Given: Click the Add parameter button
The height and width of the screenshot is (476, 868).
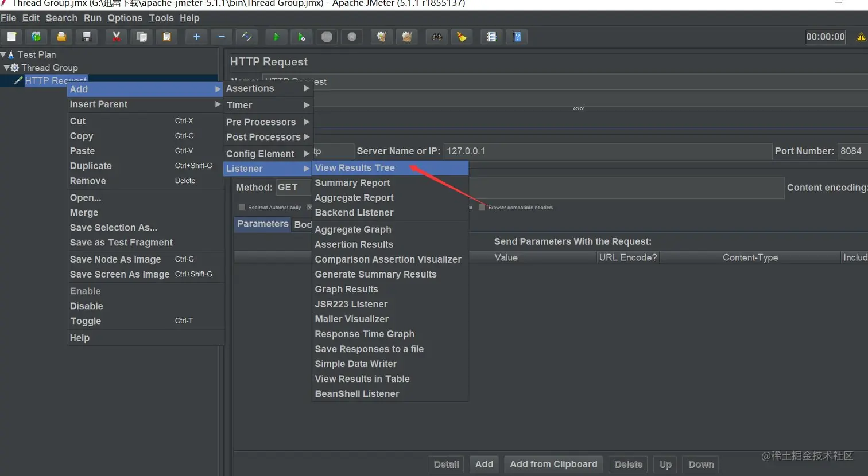Looking at the screenshot, I should point(484,465).
